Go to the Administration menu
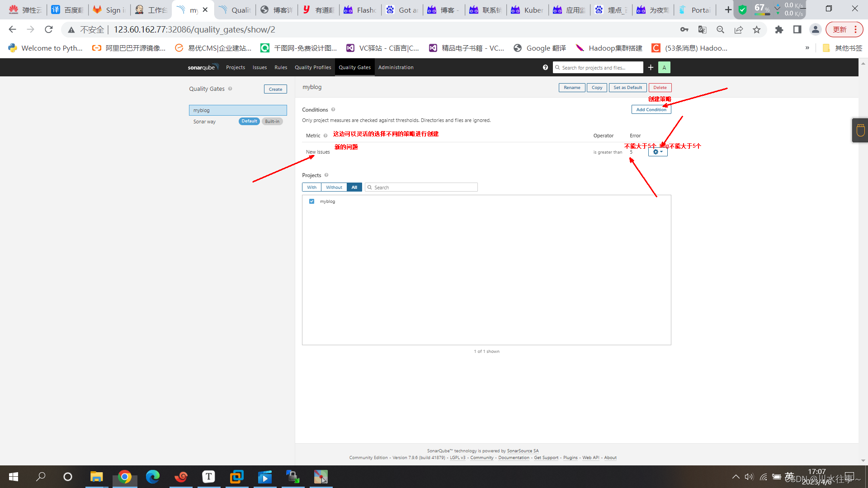 coord(396,67)
